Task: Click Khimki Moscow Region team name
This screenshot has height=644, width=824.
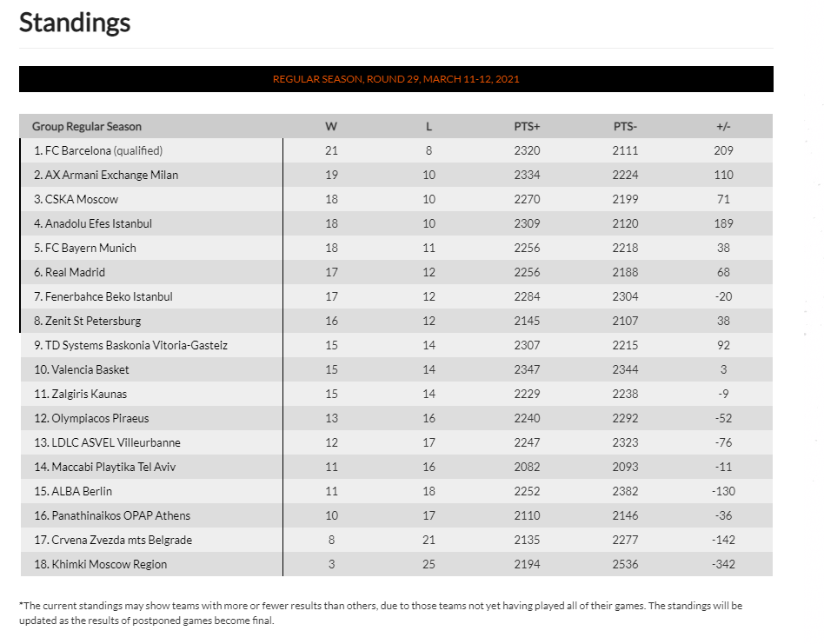Action: tap(100, 564)
